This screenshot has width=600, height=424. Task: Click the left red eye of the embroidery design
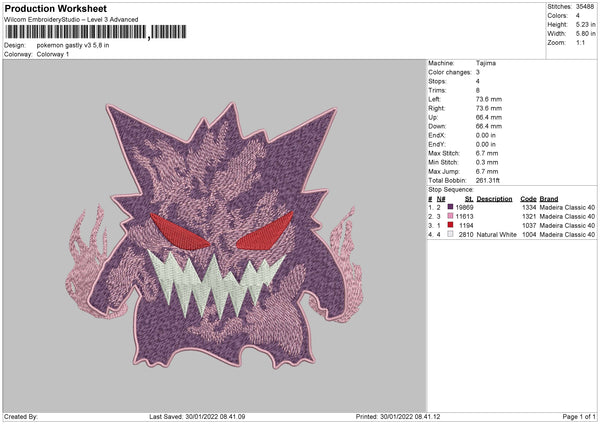point(180,232)
